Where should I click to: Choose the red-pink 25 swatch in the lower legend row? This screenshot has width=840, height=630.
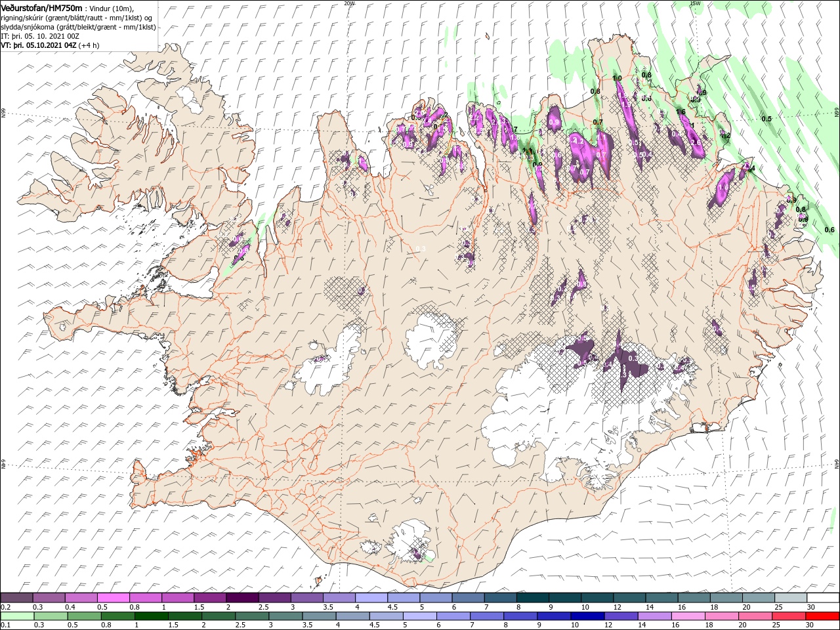coord(789,616)
